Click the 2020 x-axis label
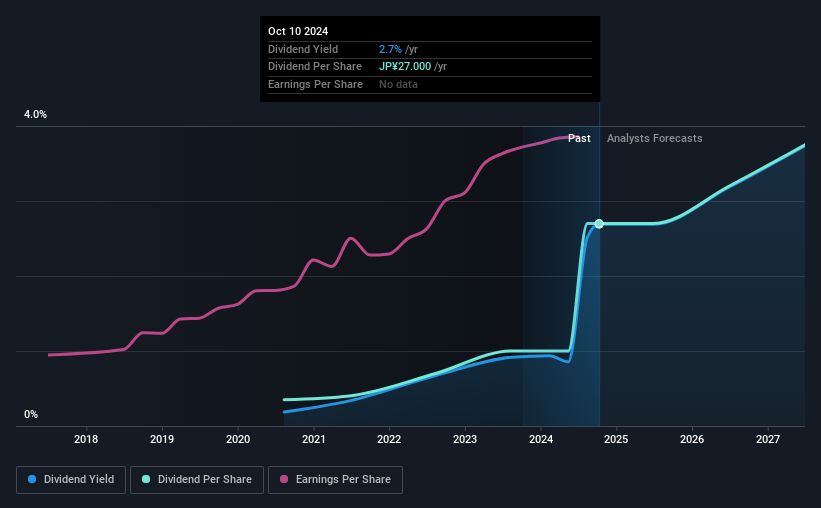This screenshot has width=821, height=508. pyautogui.click(x=238, y=439)
